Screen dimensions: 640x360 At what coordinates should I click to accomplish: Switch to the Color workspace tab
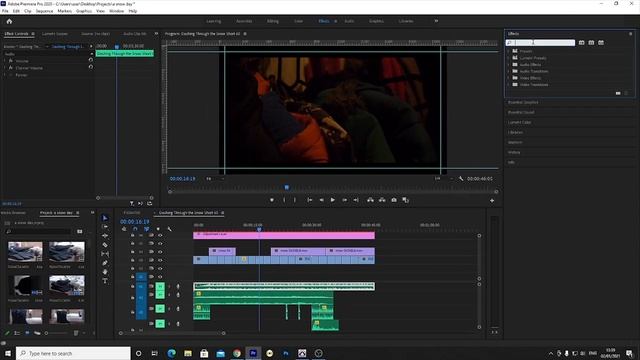[x=298, y=21]
